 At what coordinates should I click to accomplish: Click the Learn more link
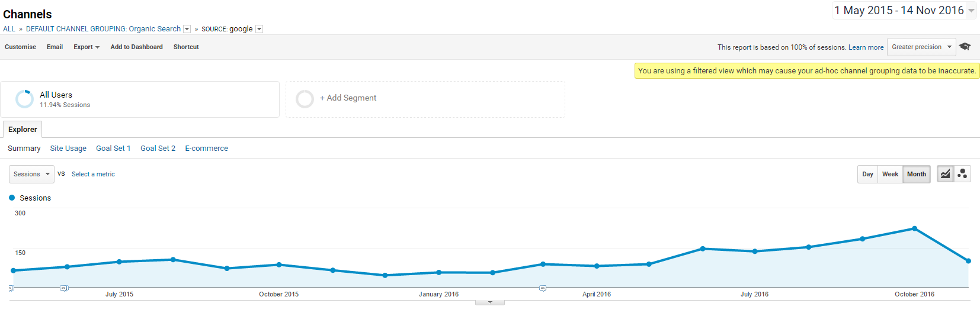tap(866, 47)
